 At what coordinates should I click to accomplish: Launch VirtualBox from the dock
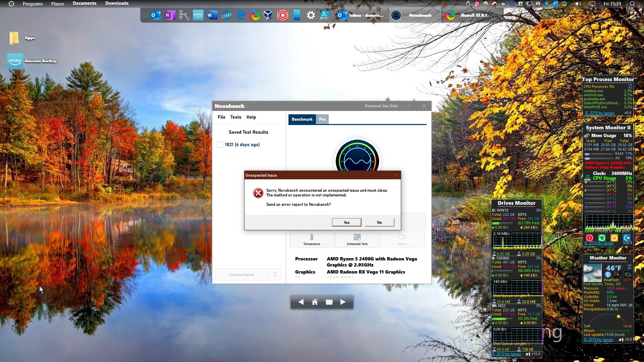pyautogui.click(x=268, y=15)
